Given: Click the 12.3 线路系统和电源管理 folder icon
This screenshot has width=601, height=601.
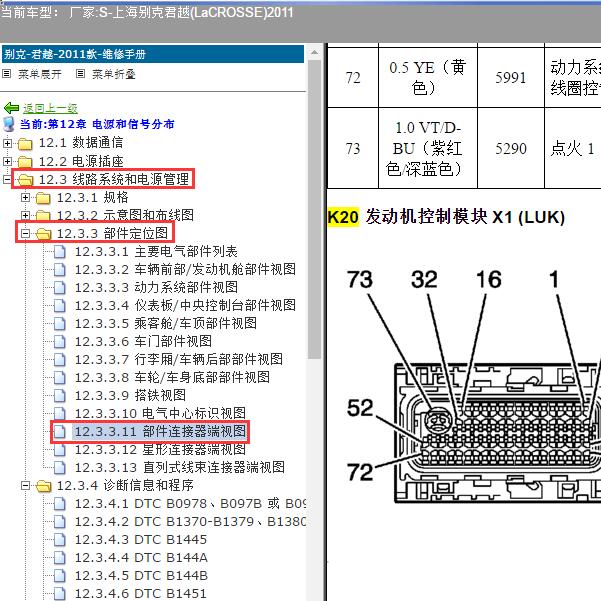Looking at the screenshot, I should [x=25, y=179].
